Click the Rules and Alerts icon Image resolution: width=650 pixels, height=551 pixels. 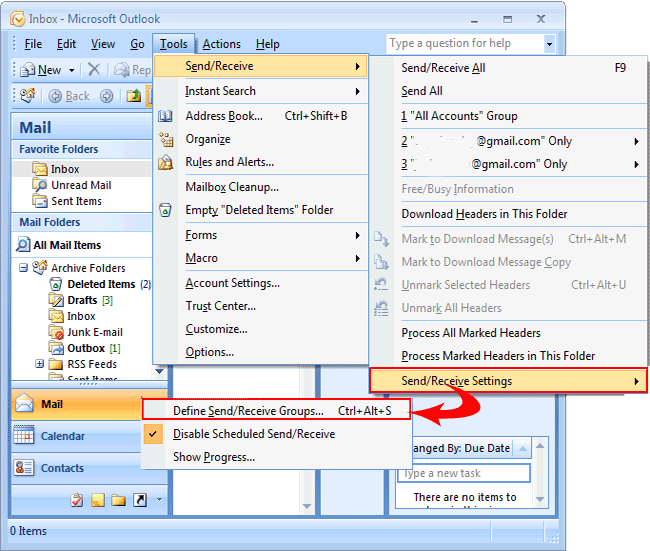pyautogui.click(x=165, y=163)
